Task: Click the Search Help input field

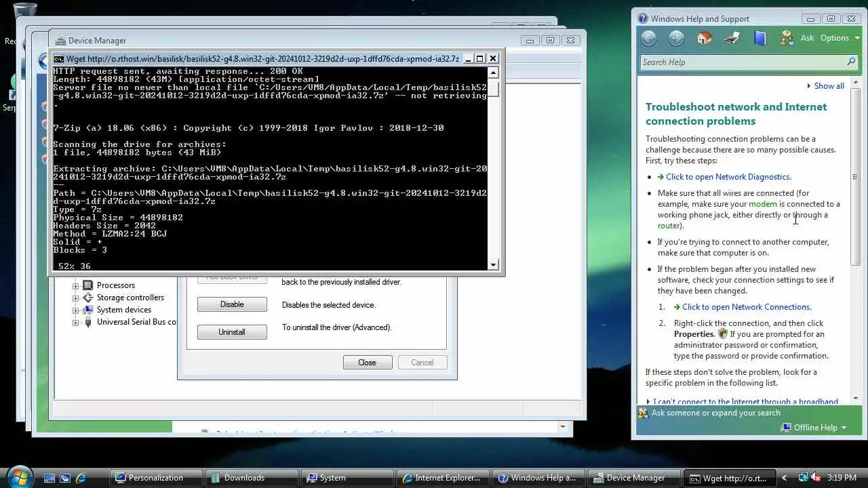Action: click(743, 62)
